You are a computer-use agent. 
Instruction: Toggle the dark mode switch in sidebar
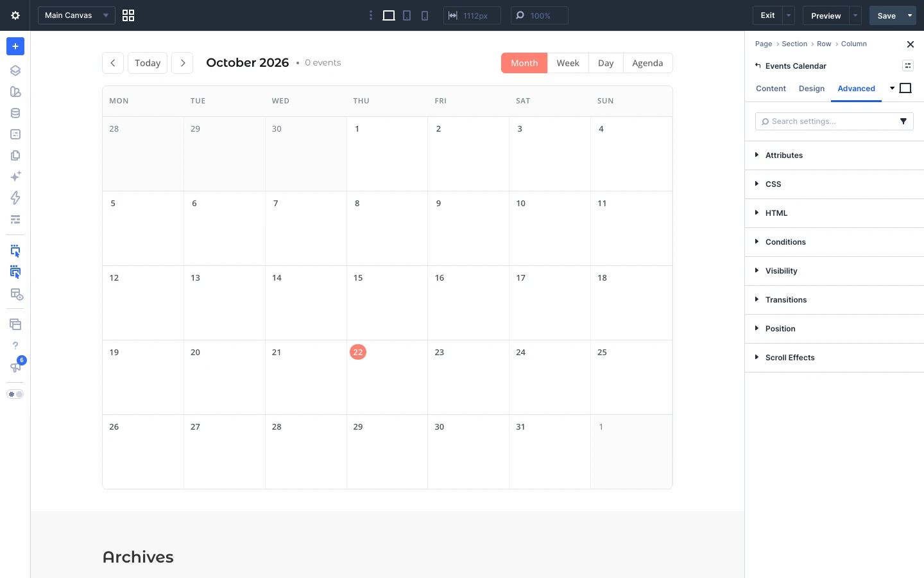tap(15, 394)
